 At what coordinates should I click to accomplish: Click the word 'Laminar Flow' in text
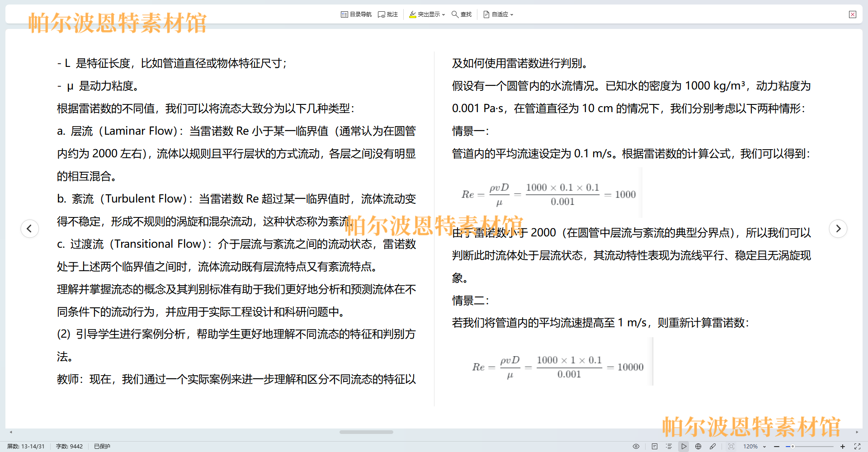click(138, 131)
